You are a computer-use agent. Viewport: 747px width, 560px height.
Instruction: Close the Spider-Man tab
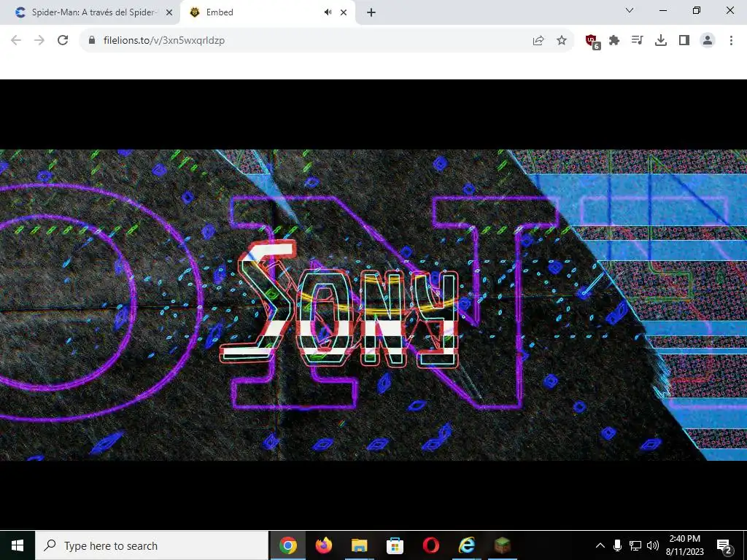[x=169, y=13]
